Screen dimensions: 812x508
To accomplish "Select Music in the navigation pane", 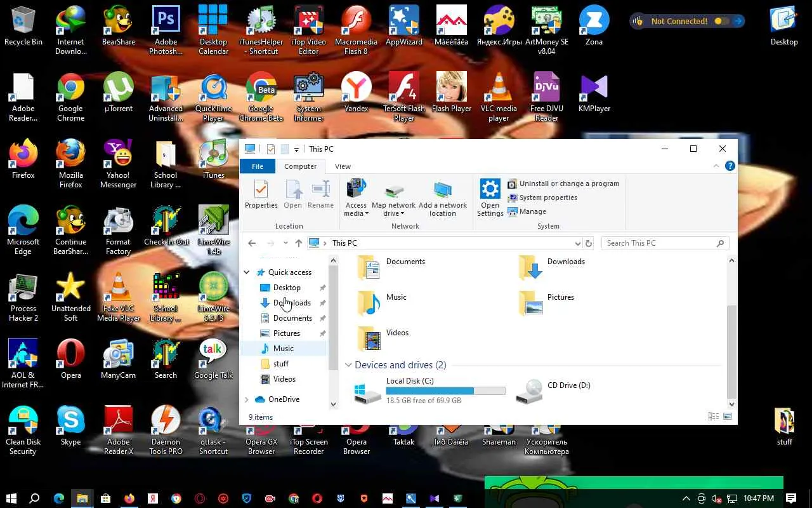I will point(284,349).
